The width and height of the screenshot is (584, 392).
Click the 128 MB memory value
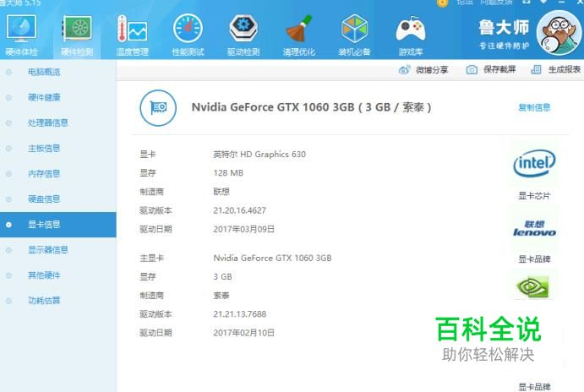[x=228, y=172]
